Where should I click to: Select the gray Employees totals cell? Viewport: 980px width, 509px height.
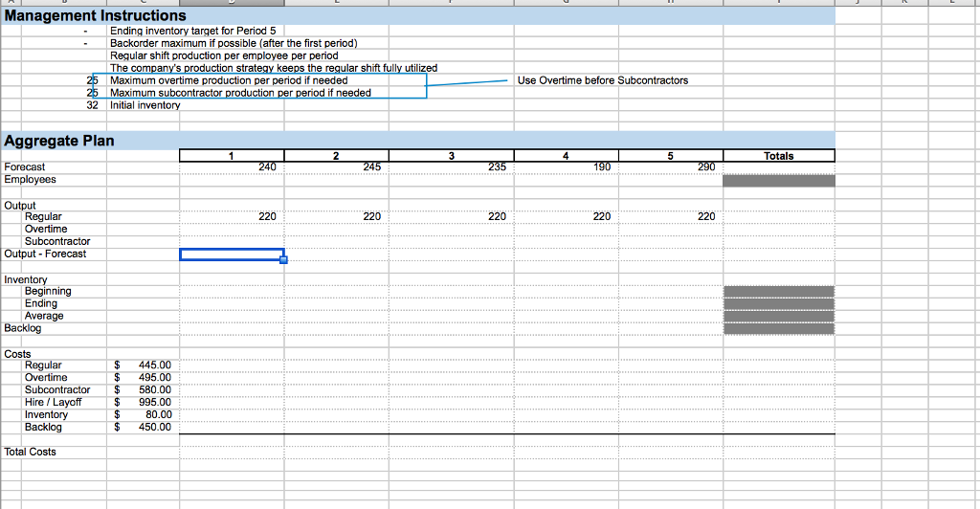pos(779,181)
